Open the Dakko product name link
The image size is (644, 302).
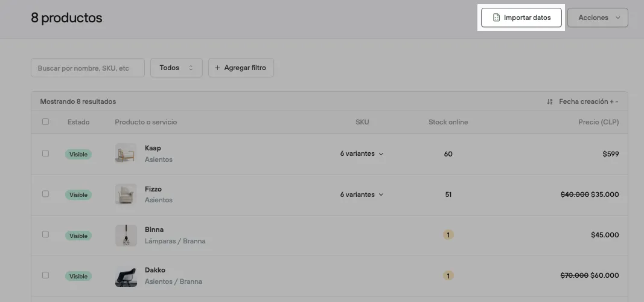tap(155, 270)
